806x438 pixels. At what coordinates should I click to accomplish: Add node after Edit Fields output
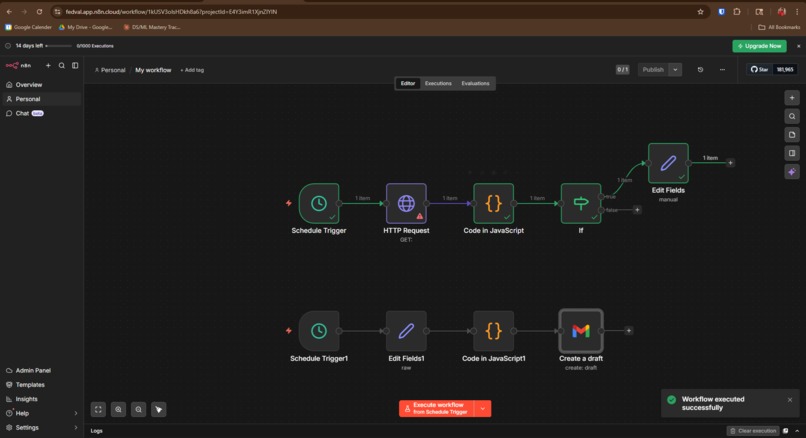730,163
